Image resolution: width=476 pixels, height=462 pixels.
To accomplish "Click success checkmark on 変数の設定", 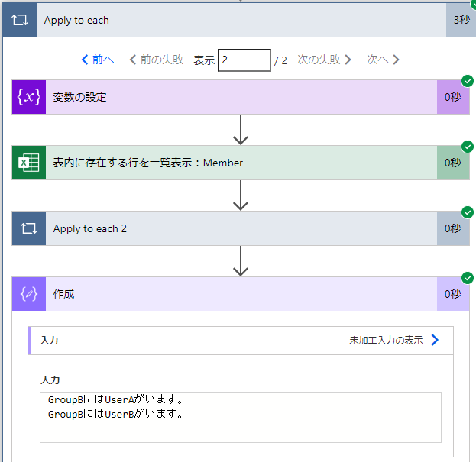I will point(468,81).
